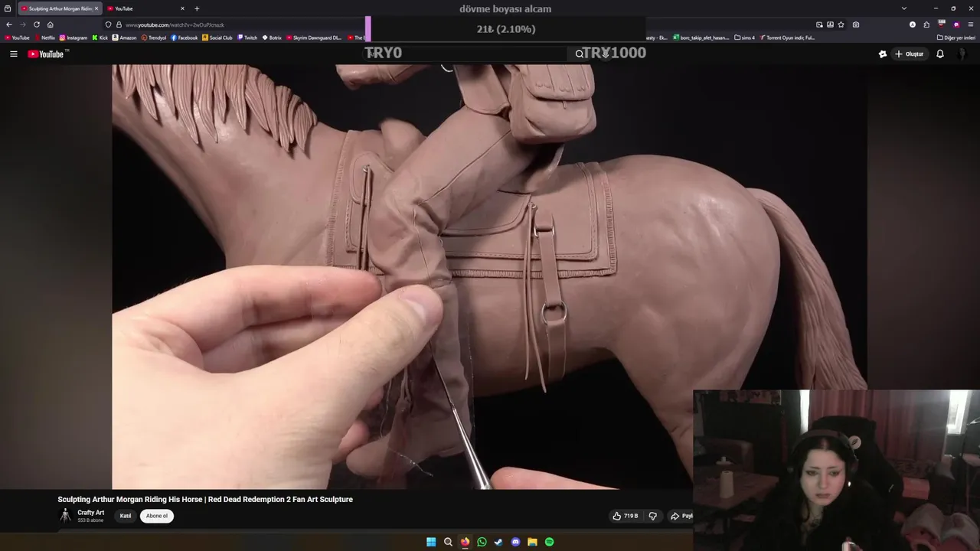The image size is (980, 551).
Task: Open the Facebook bookmark
Action: pyautogui.click(x=185, y=37)
